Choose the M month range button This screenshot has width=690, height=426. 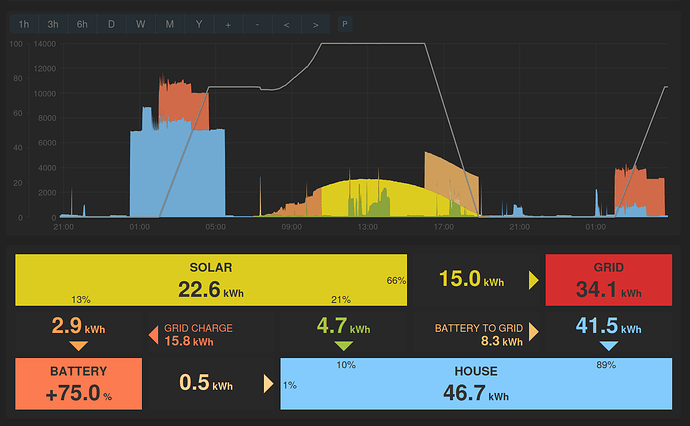tap(169, 24)
